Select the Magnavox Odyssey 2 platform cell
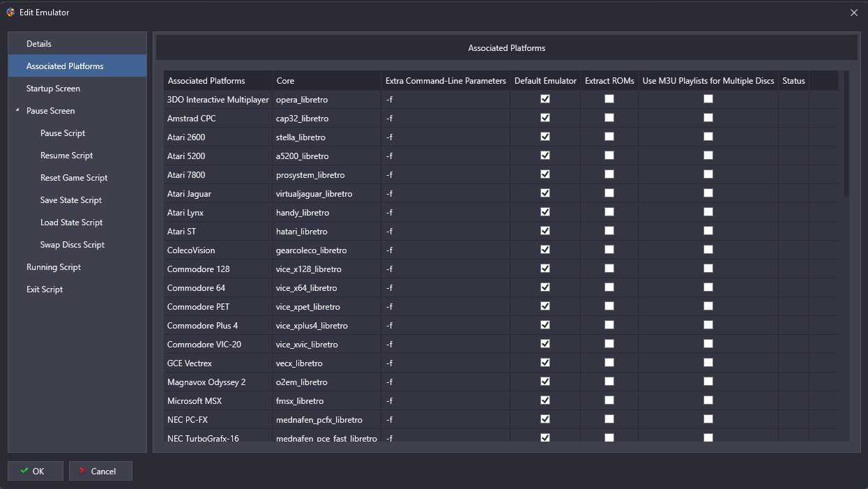This screenshot has width=868, height=489. pyautogui.click(x=218, y=382)
